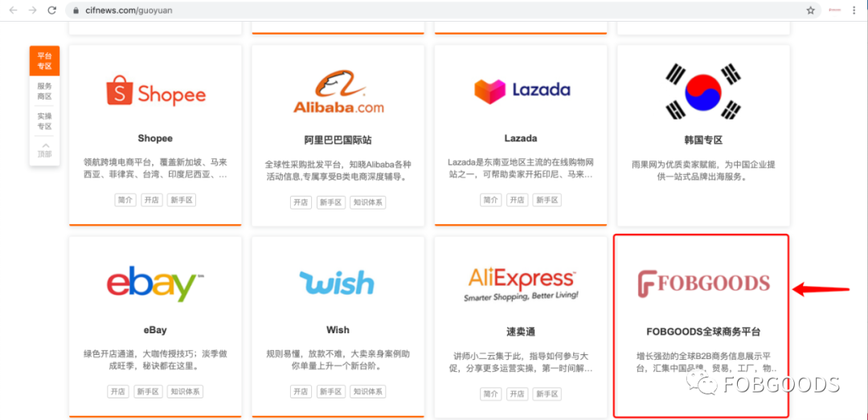Image resolution: width=868 pixels, height=420 pixels.
Task: Select 实操专区 in the side navigation
Action: point(44,121)
